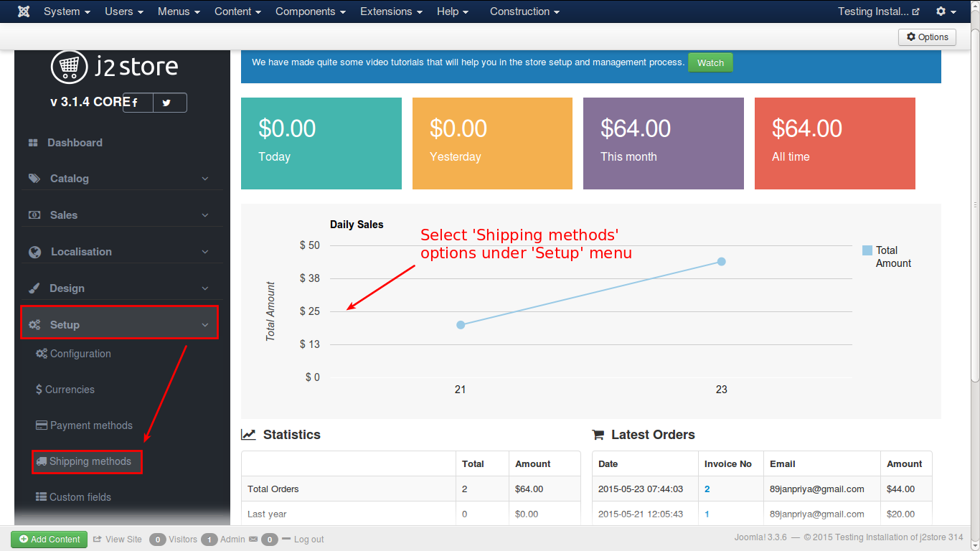
Task: Expand the Localisation sidebar section
Action: click(119, 252)
